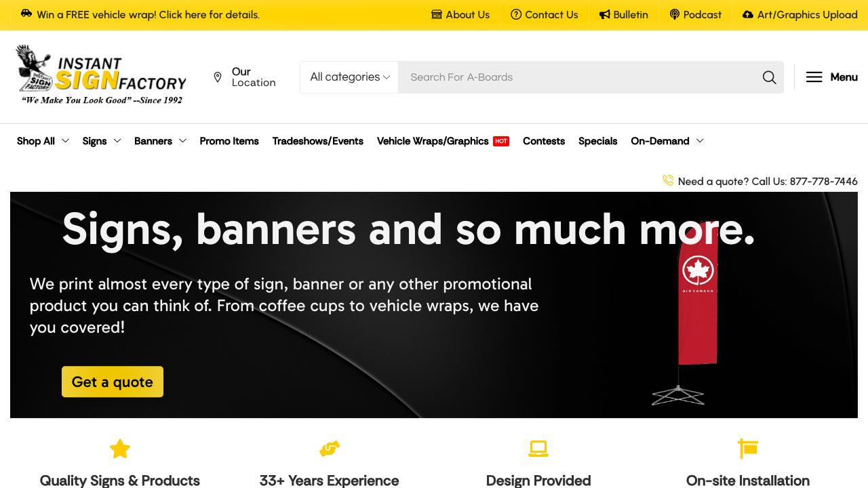Screen dimensions: 868x488
Task: Go to the Tradeshows/Events page
Action: [x=317, y=141]
